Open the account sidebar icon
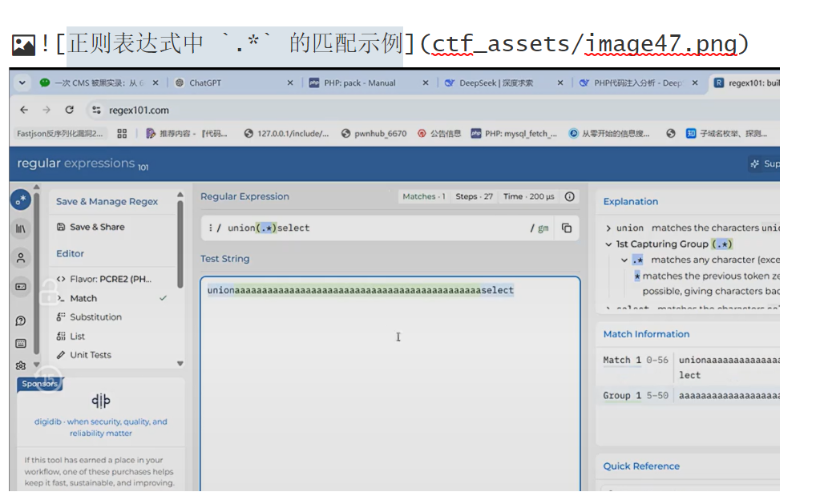The width and height of the screenshot is (816, 504). tap(21, 258)
